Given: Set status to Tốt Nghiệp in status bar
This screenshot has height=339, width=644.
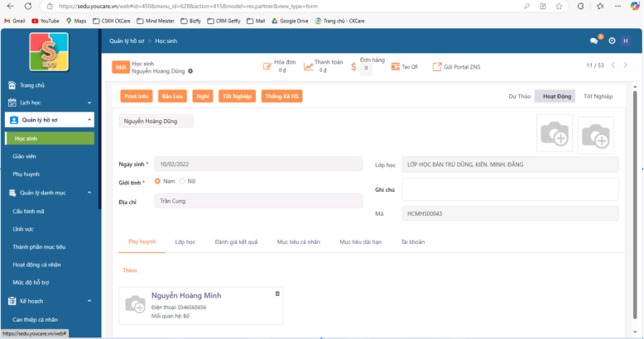Looking at the screenshot, I should [x=598, y=96].
